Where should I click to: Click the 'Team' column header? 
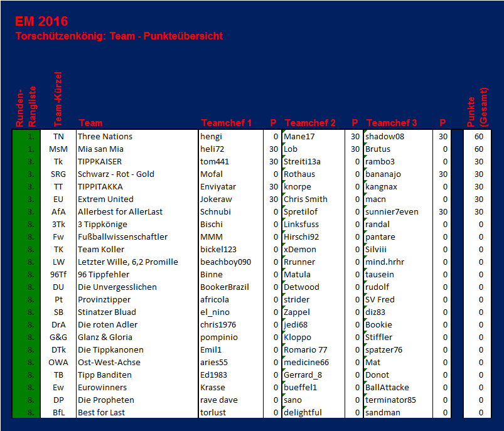coord(90,123)
